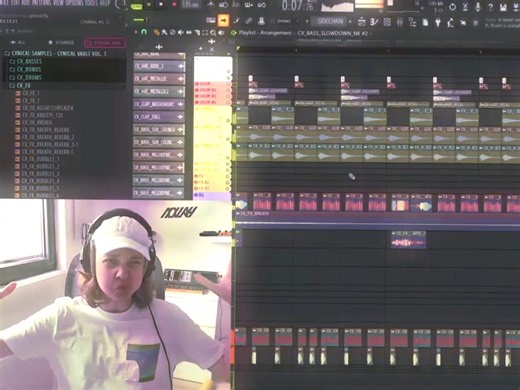Click the pencil edit checklist icon
Viewport: 520px width, 390px height.
(374, 22)
